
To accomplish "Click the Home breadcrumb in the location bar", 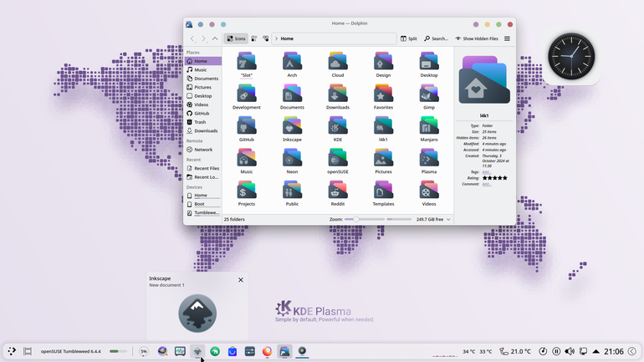I will 287,38.
